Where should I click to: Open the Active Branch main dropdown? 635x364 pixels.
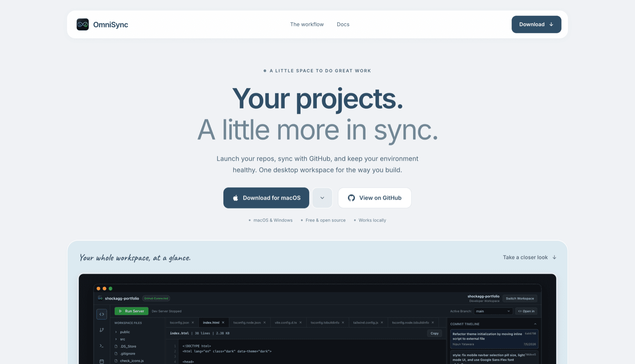pyautogui.click(x=493, y=311)
